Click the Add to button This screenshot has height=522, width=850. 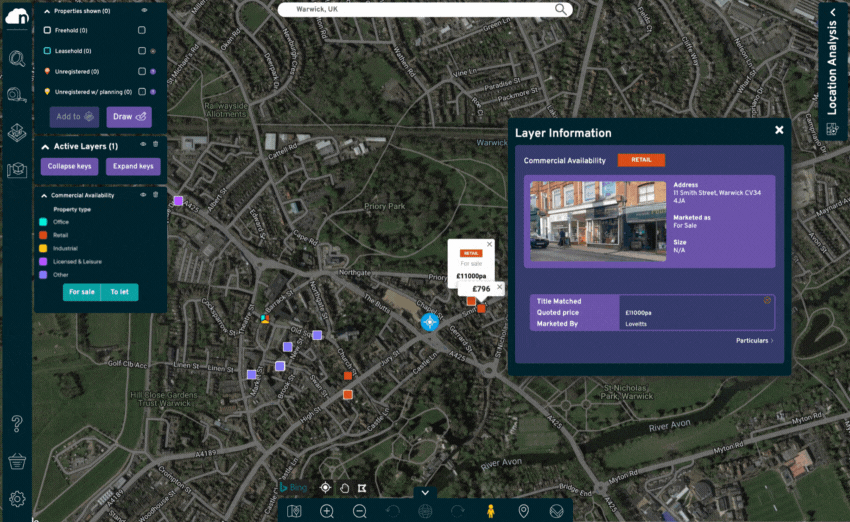pyautogui.click(x=74, y=117)
